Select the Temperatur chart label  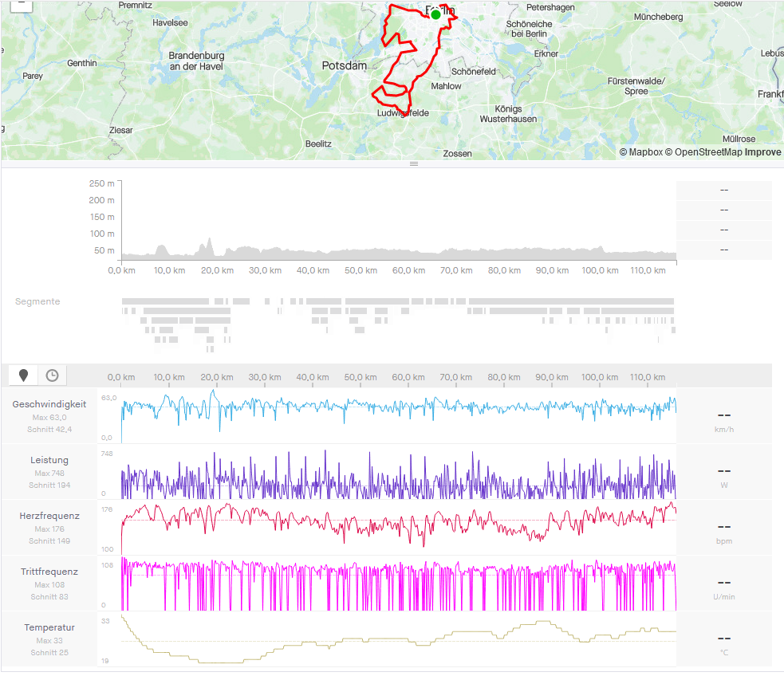(x=49, y=627)
